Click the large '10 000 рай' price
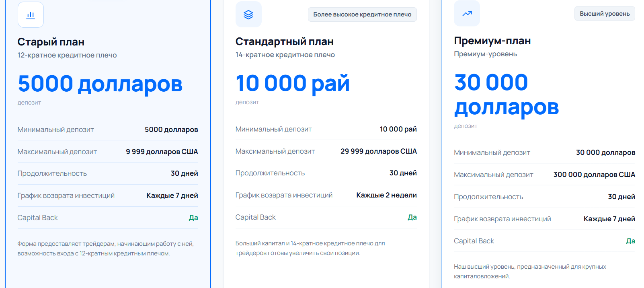 (293, 83)
